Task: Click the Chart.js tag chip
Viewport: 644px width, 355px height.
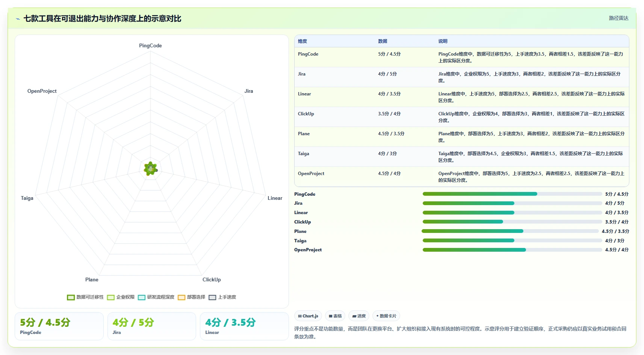Action: click(x=308, y=316)
